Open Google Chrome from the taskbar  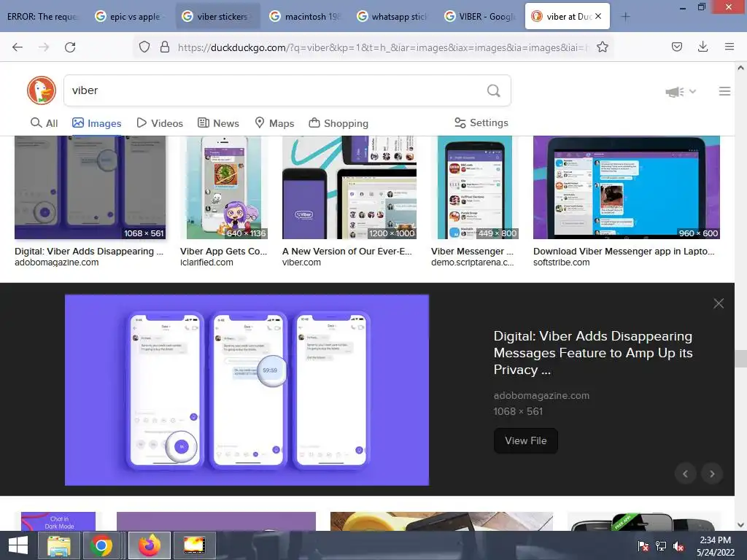[x=101, y=545]
